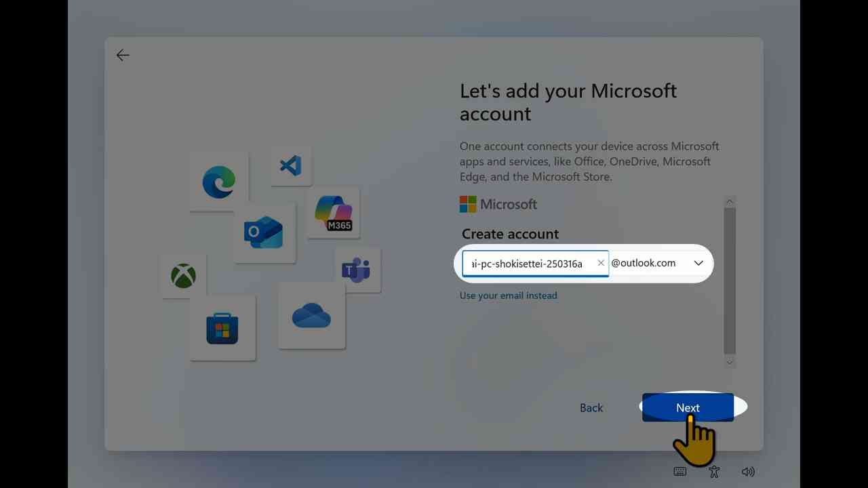Image resolution: width=868 pixels, height=488 pixels.
Task: Open the accessibility options icon
Action: click(x=714, y=472)
